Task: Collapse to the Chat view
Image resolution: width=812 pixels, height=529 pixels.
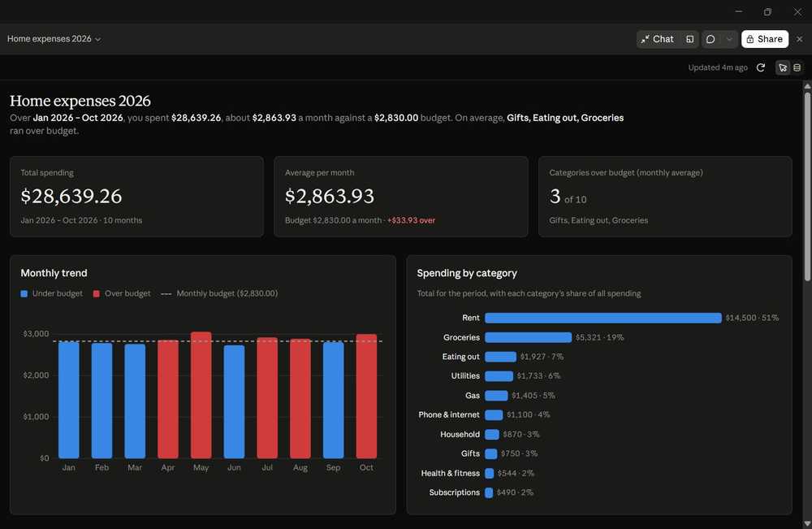Action: pyautogui.click(x=658, y=39)
